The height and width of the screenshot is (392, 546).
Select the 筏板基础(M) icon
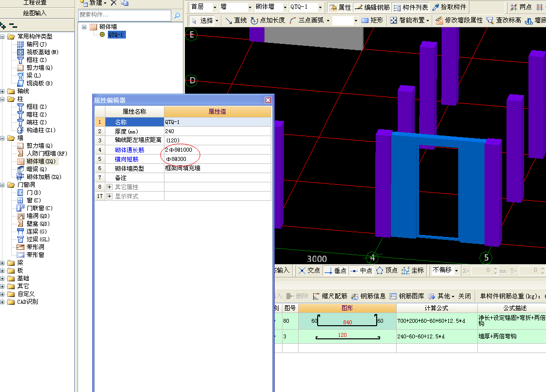pos(20,52)
